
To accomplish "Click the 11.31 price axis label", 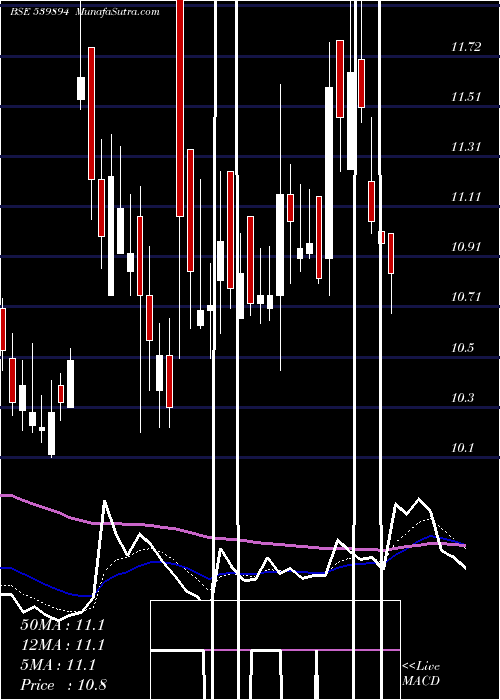I will click(466, 146).
